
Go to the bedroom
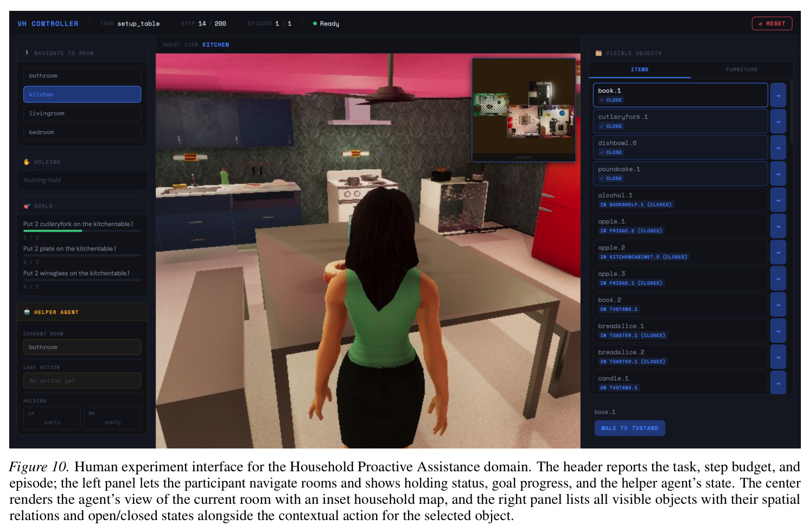82,132
